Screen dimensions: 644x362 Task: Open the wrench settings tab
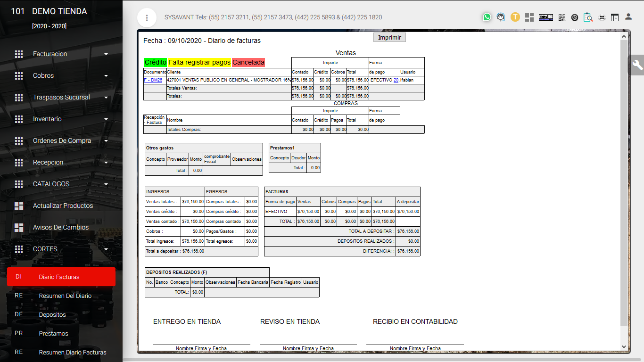[x=637, y=65]
